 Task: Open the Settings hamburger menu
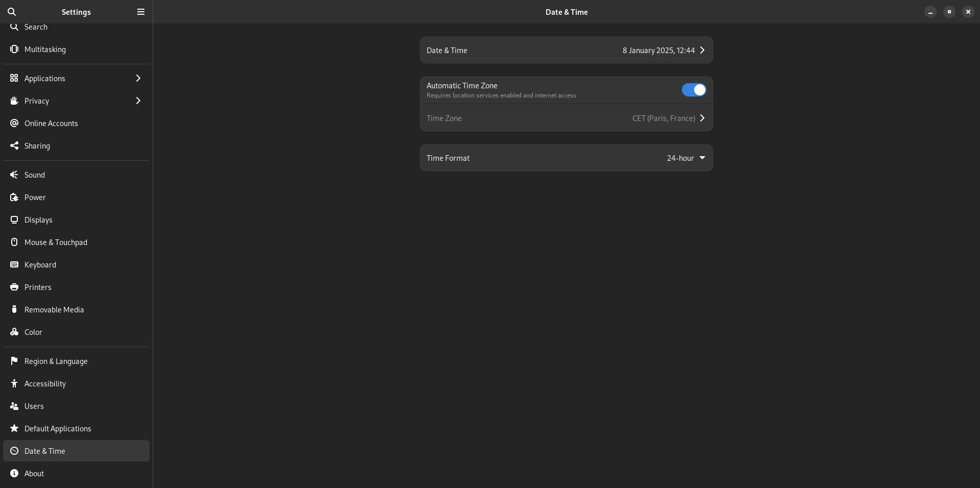click(x=141, y=12)
